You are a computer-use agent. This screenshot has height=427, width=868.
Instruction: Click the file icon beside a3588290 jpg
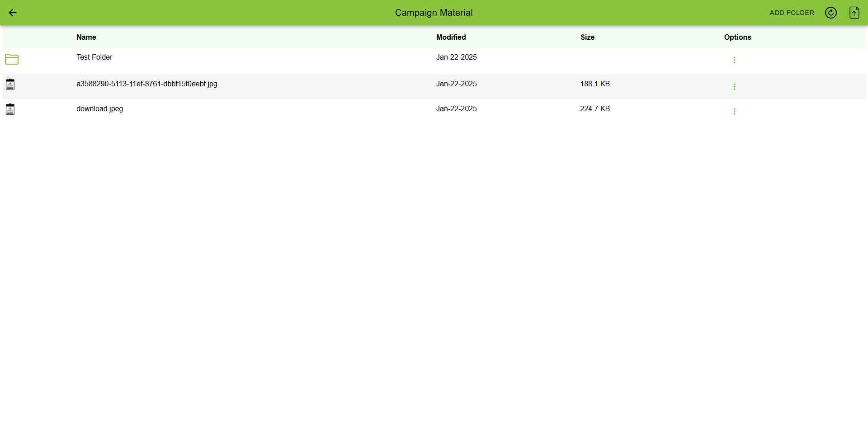click(x=10, y=84)
